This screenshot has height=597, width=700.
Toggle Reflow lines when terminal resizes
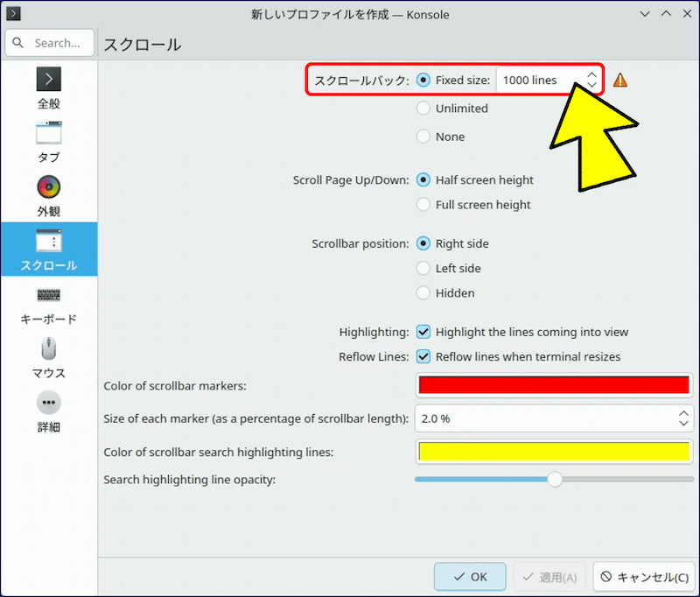423,357
